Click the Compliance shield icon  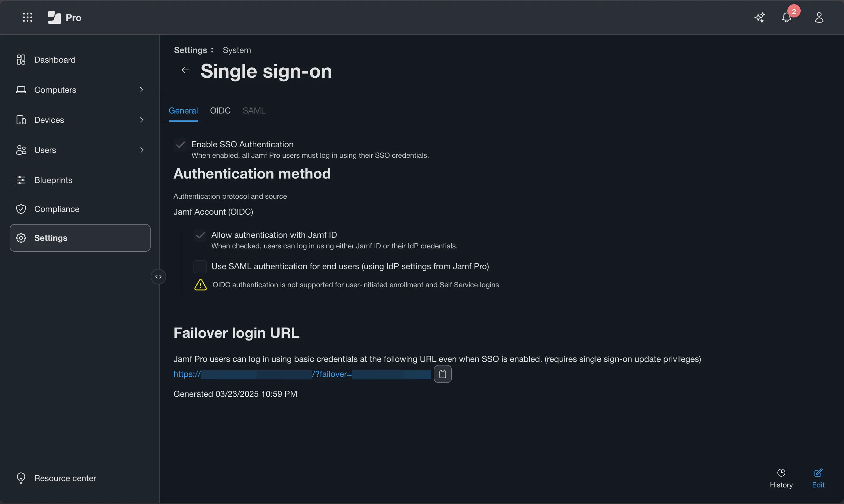point(21,209)
